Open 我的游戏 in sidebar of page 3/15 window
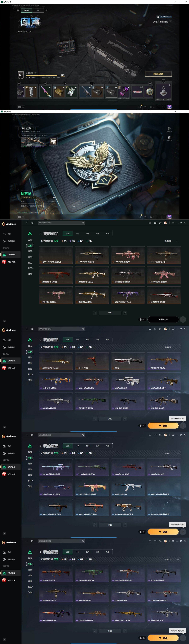Viewport: 189px width, 644px height. (9, 560)
